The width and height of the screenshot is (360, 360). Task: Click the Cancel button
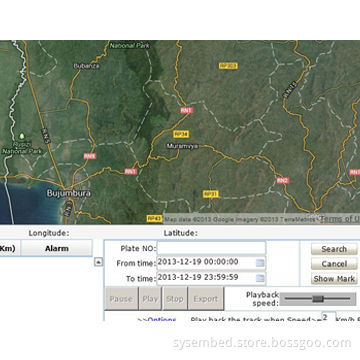coord(334,264)
